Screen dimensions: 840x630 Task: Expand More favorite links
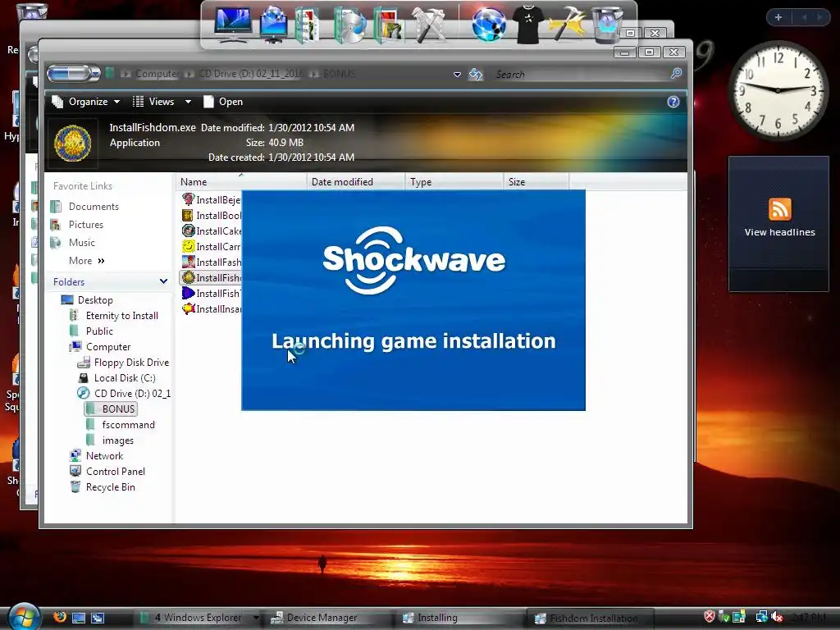coord(86,260)
